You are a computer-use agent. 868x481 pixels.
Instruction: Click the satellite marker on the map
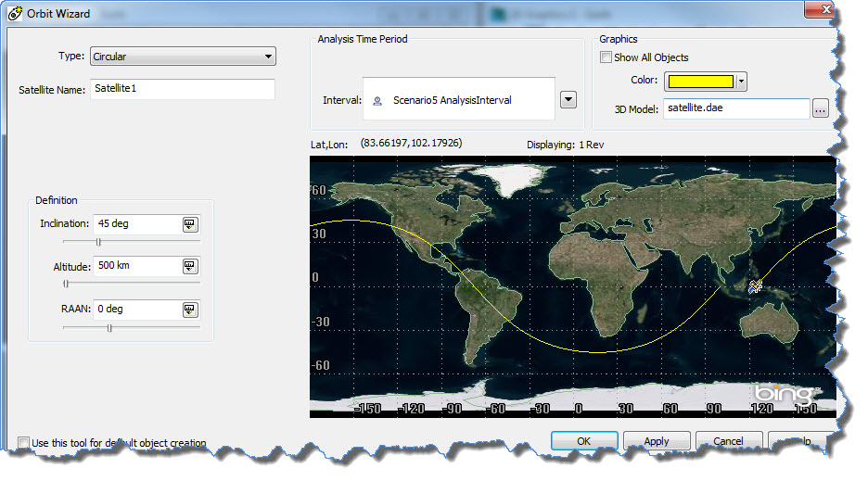coord(756,286)
